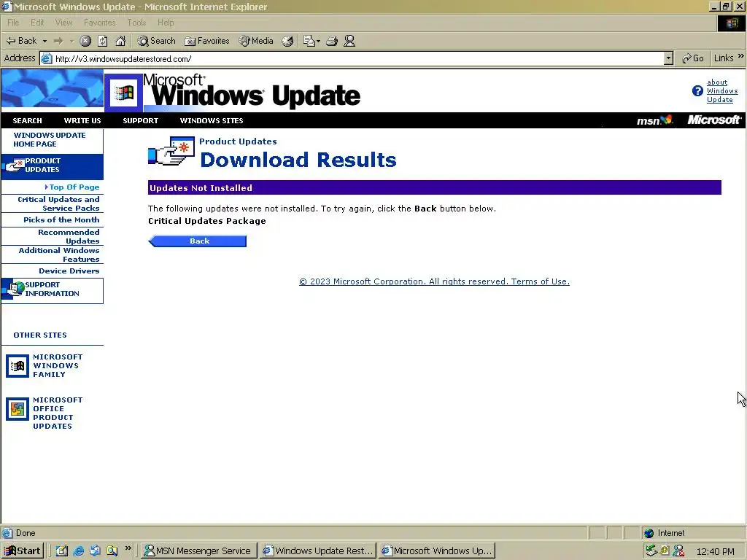This screenshot has height=560, width=747.
Task: Open the Favorites menu
Action: point(99,23)
